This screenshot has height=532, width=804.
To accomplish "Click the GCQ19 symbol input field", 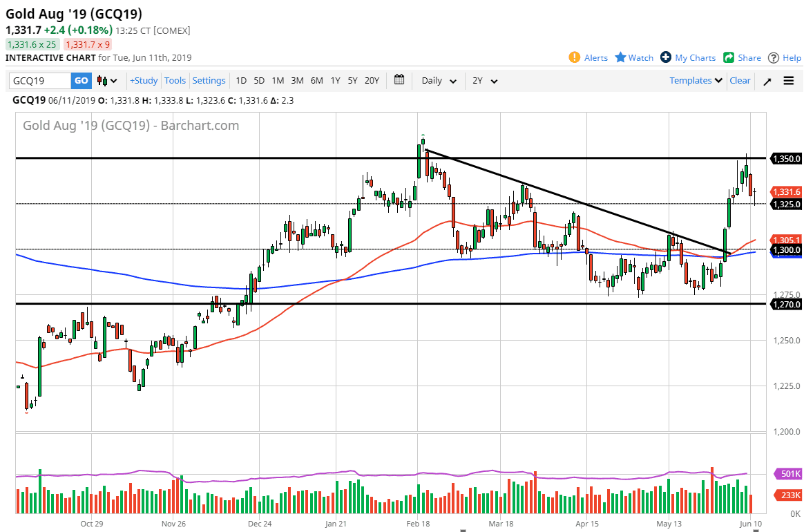I will (x=40, y=81).
